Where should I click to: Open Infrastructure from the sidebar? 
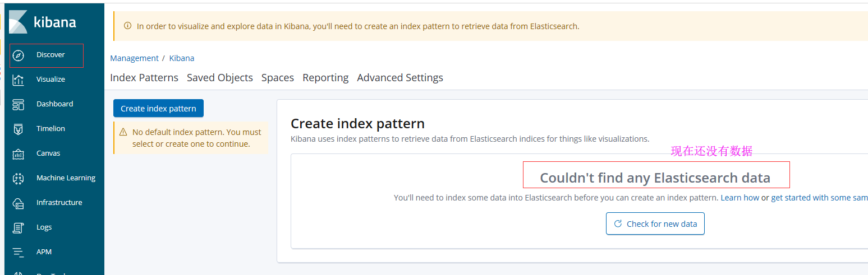tap(59, 202)
